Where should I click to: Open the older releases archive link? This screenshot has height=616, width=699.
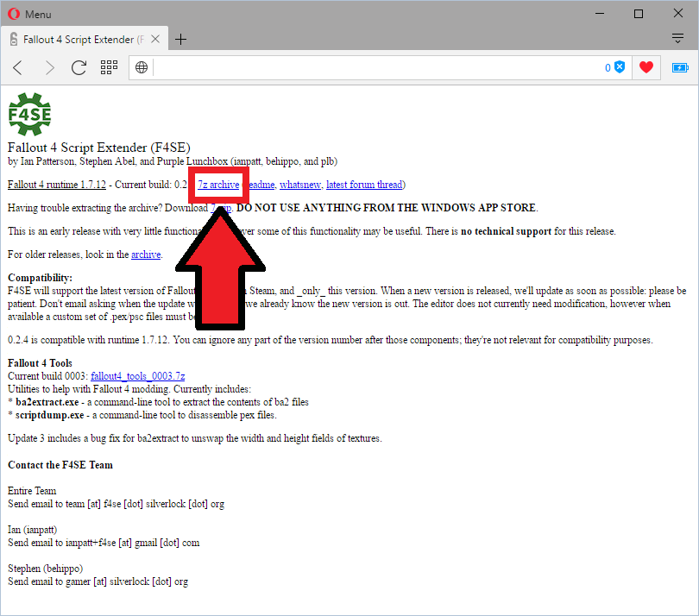pos(146,255)
